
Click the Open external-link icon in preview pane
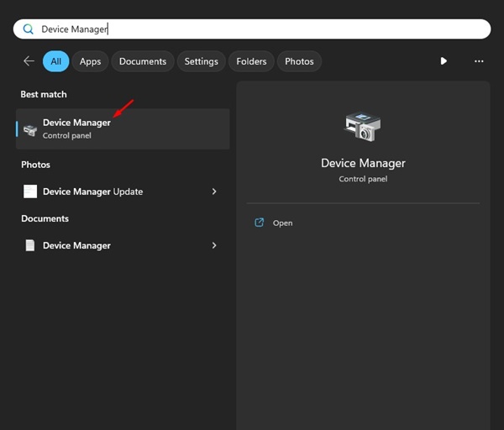pos(260,223)
